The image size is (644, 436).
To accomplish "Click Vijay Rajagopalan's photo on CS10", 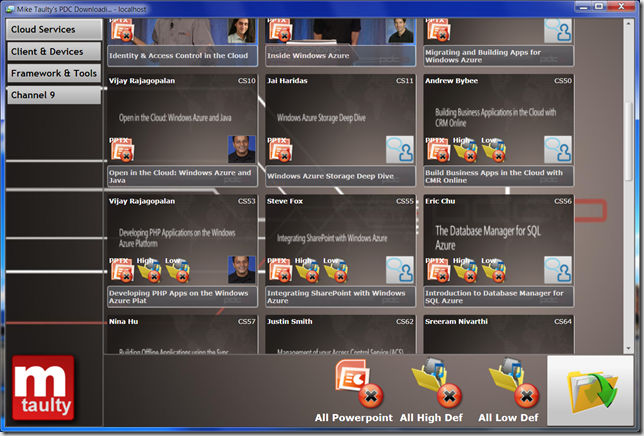I will 242,149.
